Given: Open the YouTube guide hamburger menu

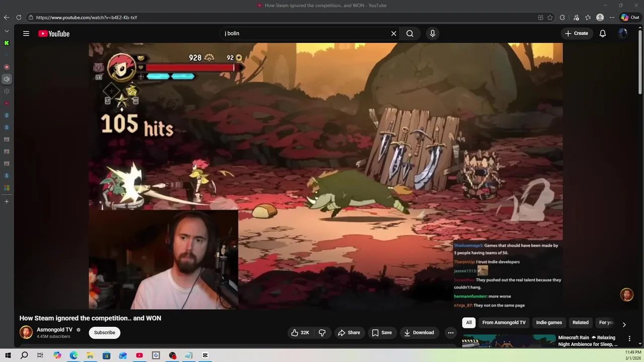Looking at the screenshot, I should pos(26,34).
